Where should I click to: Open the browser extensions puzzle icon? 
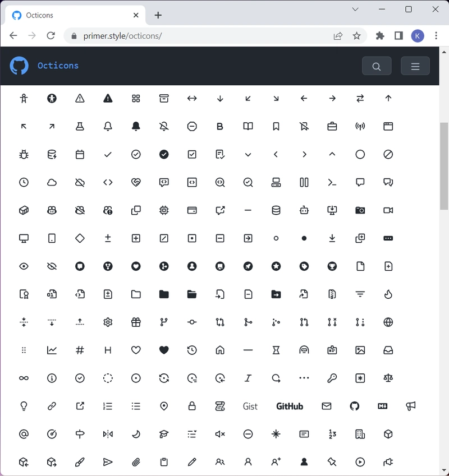tap(380, 36)
